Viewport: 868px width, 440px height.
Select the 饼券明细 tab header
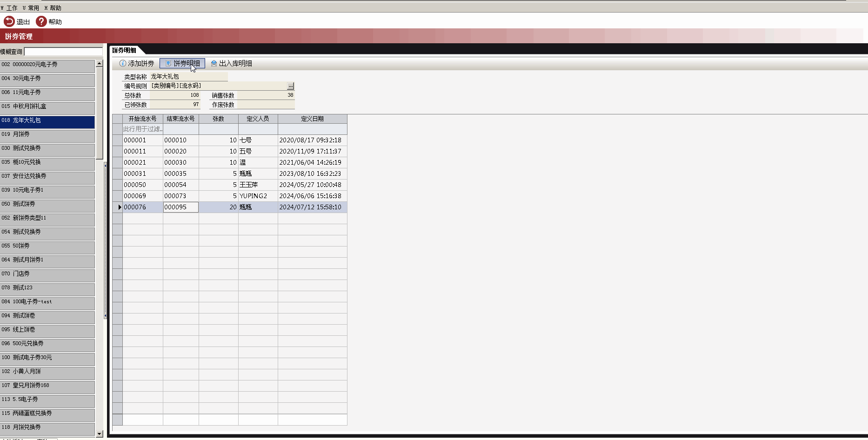click(124, 50)
